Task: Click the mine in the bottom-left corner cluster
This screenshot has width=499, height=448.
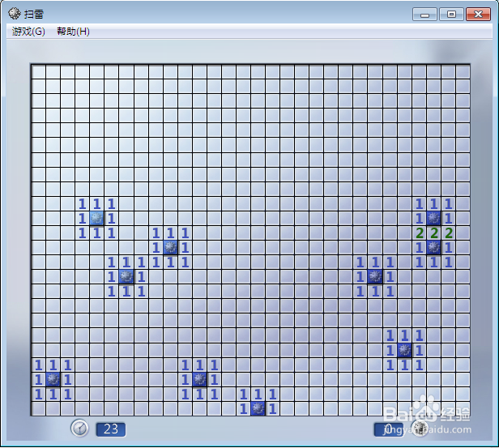Action: [53, 379]
